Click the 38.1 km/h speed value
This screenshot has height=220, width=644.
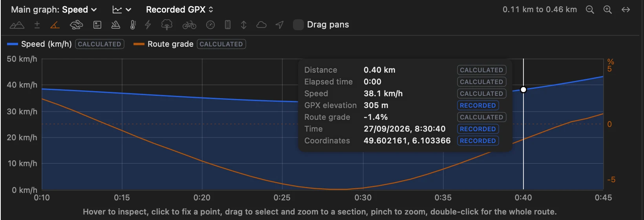click(383, 93)
